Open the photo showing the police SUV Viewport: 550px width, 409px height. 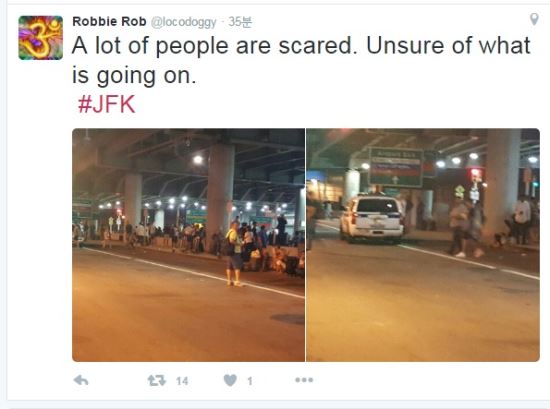423,245
